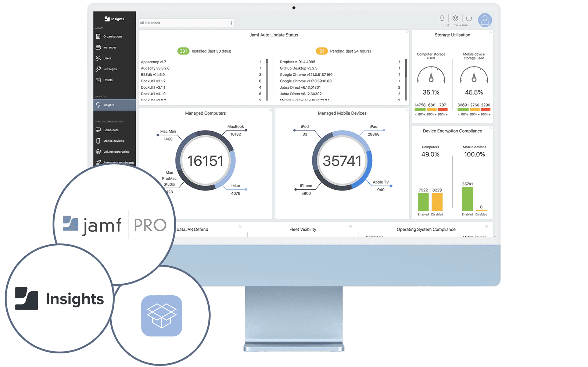Click the mobile device storage gauge icon
588x367 pixels.
click(x=474, y=75)
